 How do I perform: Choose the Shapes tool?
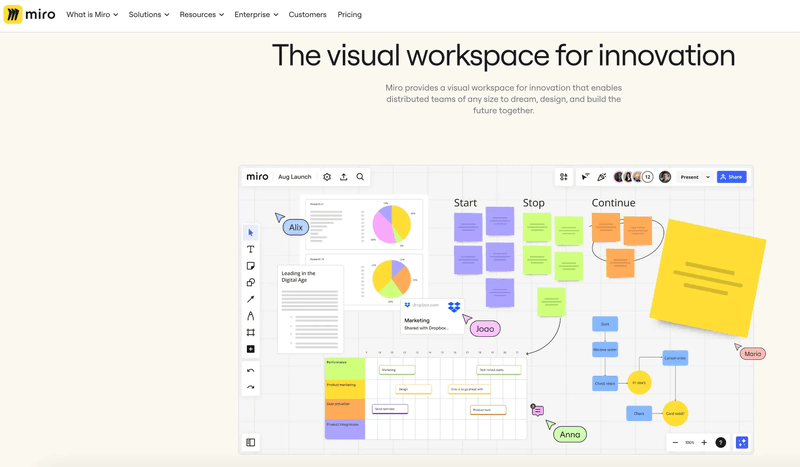tap(251, 283)
